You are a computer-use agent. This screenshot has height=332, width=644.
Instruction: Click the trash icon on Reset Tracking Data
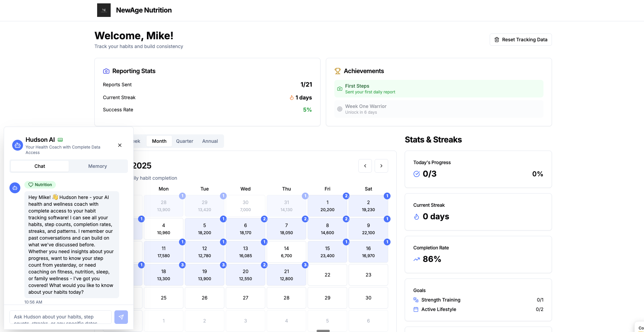497,40
